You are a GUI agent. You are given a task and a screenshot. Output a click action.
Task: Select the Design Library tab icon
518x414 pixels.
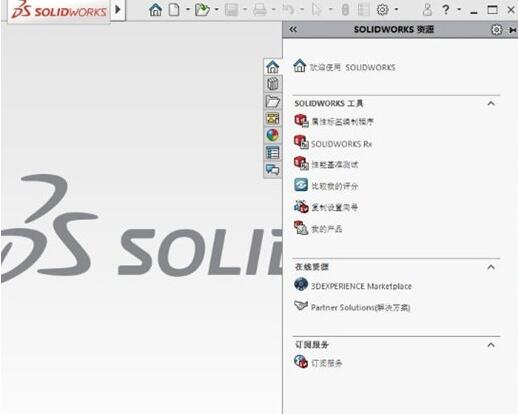click(272, 84)
